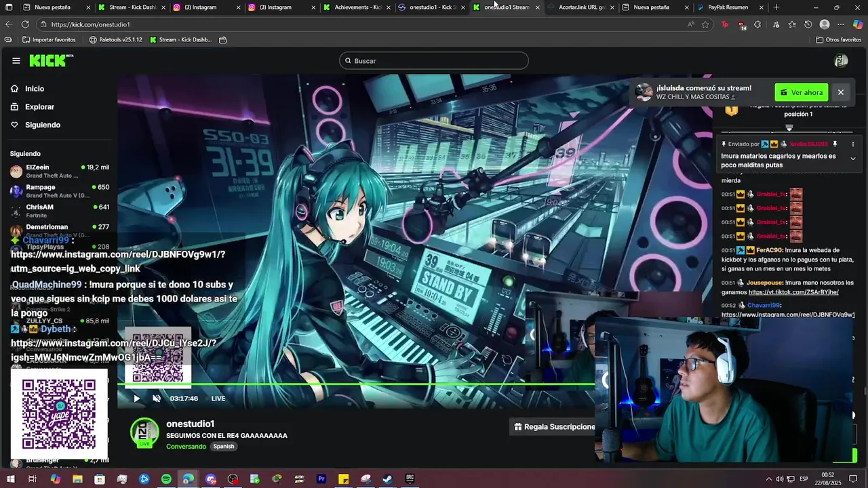
Task: Open onestudio1 channel avatar
Action: click(x=144, y=432)
